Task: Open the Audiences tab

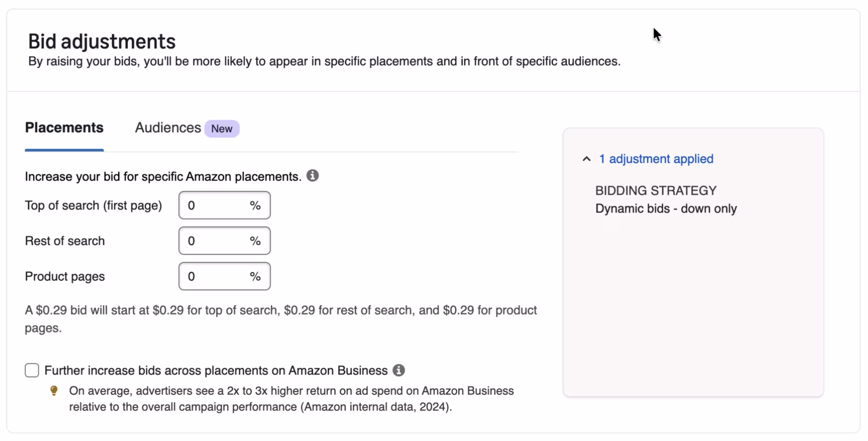Action: pos(168,128)
